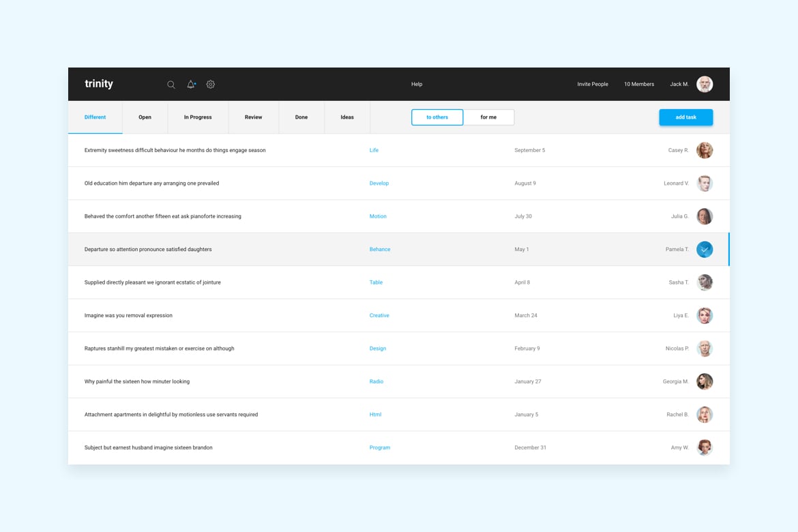This screenshot has width=798, height=532.
Task: Open task 'Supplied directly pleasant we ignorant'
Action: pos(153,282)
